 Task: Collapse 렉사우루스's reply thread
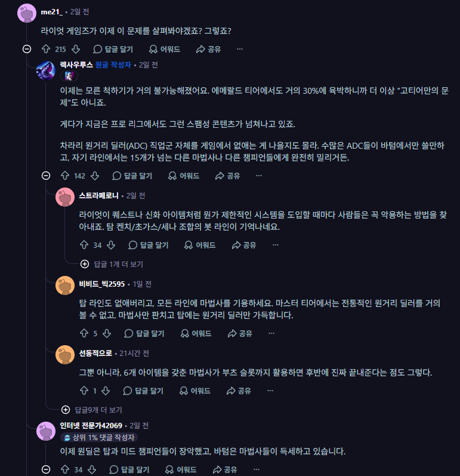point(46,176)
